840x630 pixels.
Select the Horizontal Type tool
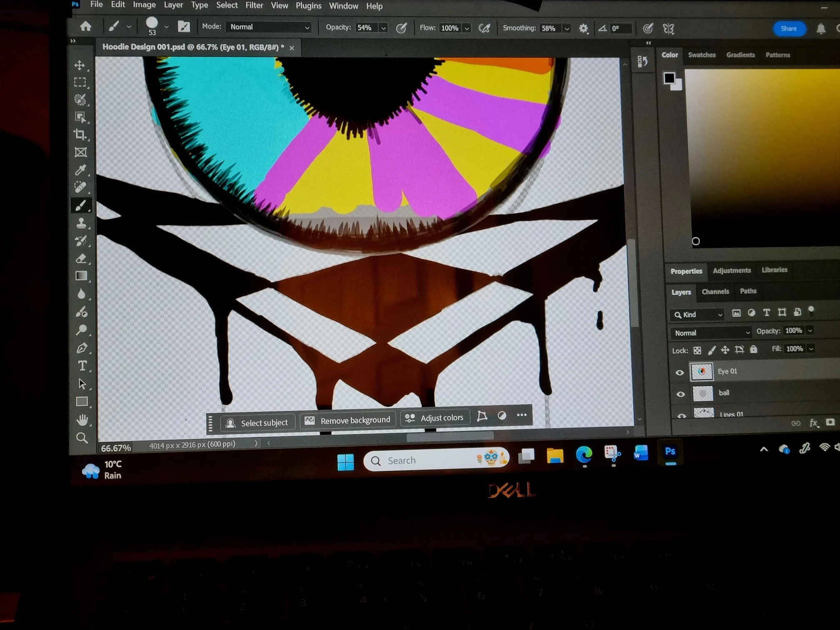click(x=82, y=366)
